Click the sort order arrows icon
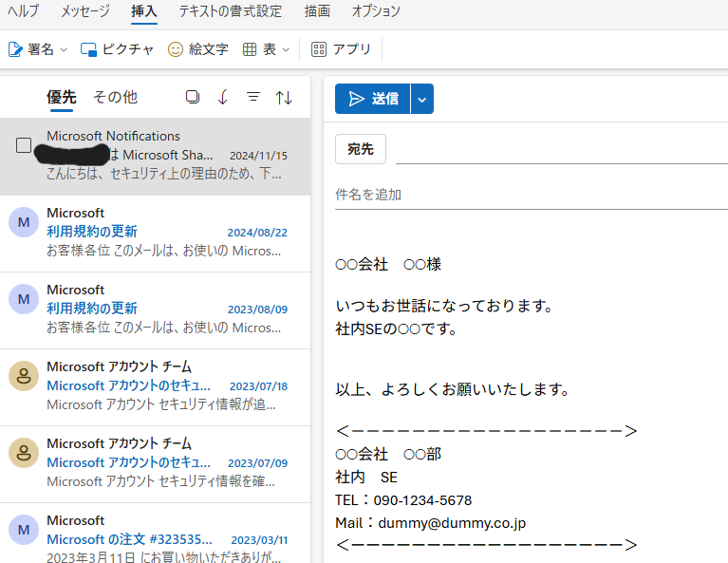Screen dimensions: 728x563 (x=284, y=97)
